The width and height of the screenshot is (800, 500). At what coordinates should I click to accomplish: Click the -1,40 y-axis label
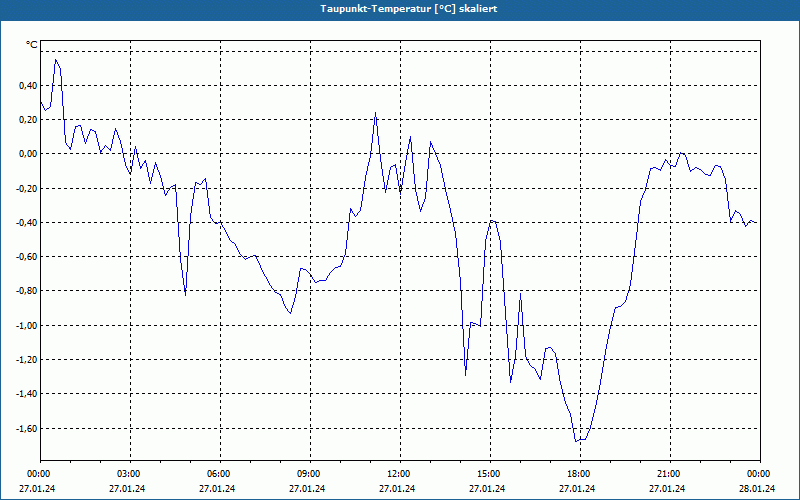click(27, 394)
